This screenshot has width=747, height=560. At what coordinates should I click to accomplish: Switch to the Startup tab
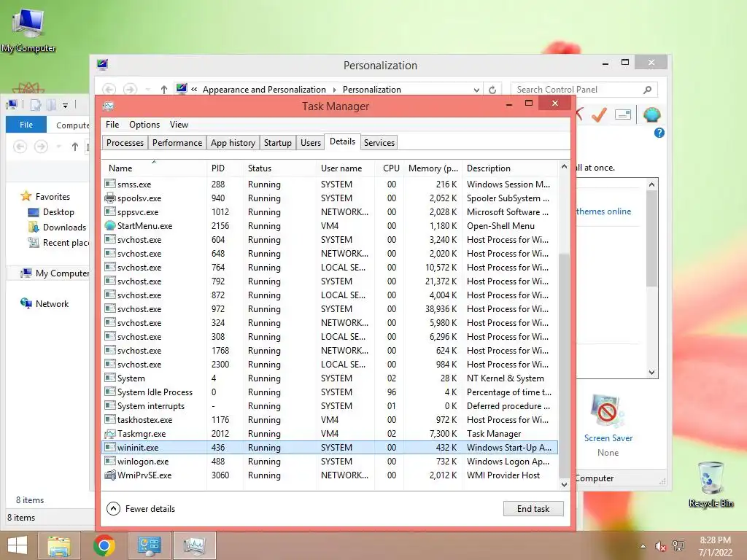[x=278, y=143]
